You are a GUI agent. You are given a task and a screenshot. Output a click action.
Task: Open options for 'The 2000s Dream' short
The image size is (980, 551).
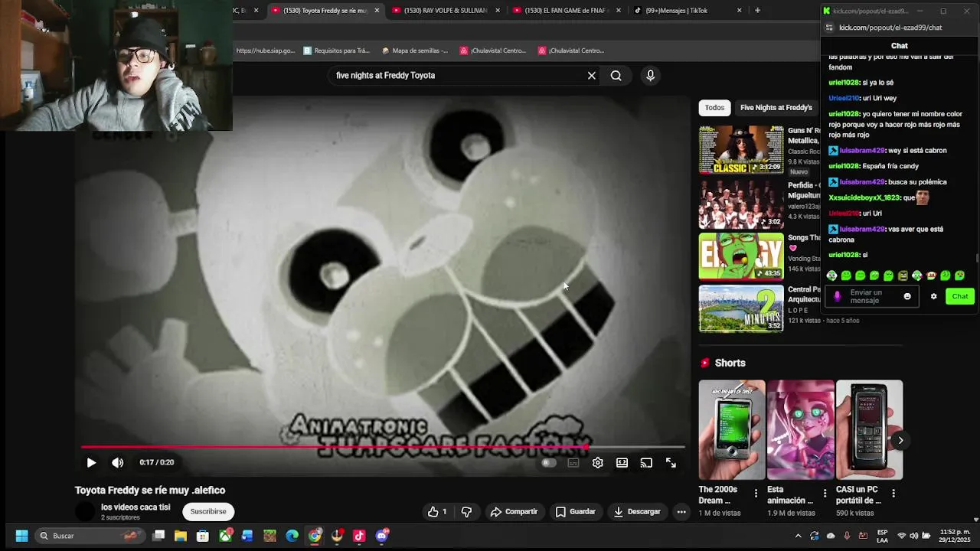pyautogui.click(x=756, y=494)
